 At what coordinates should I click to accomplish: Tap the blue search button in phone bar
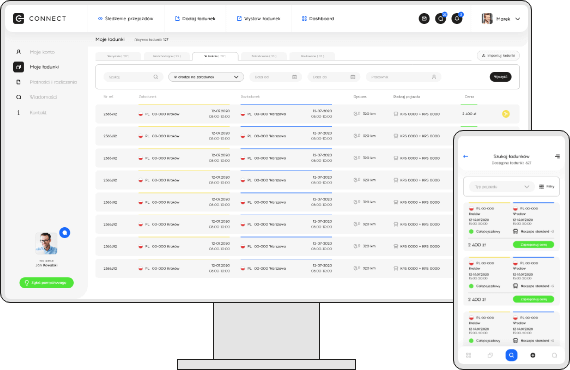511,355
